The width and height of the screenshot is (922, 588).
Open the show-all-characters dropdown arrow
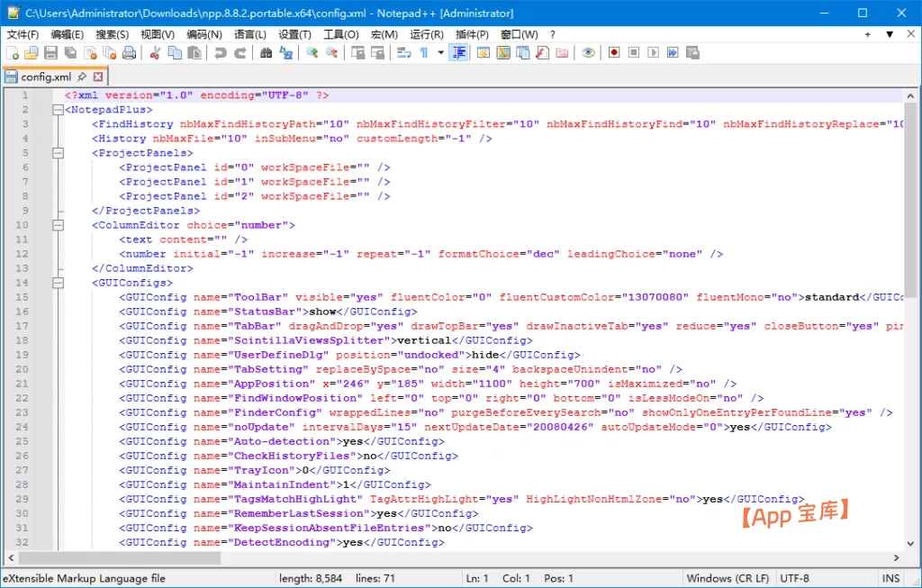[x=440, y=53]
